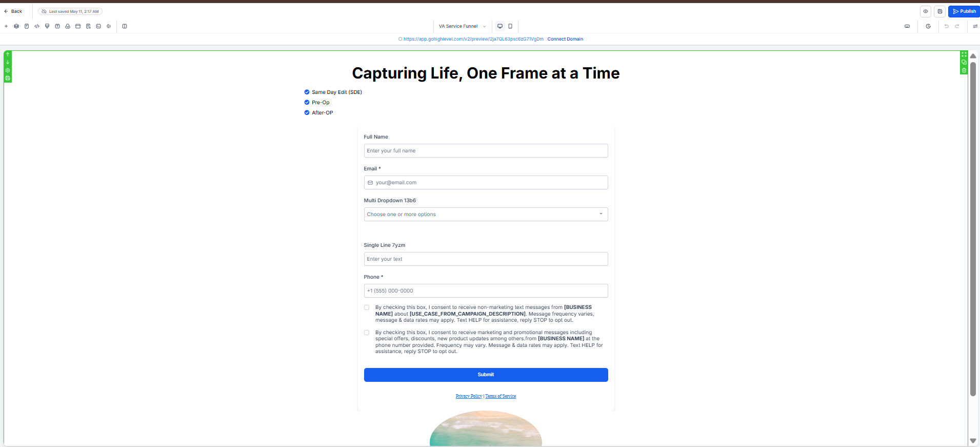The image size is (980, 447).
Task: Delete section using green trash icon
Action: (964, 70)
